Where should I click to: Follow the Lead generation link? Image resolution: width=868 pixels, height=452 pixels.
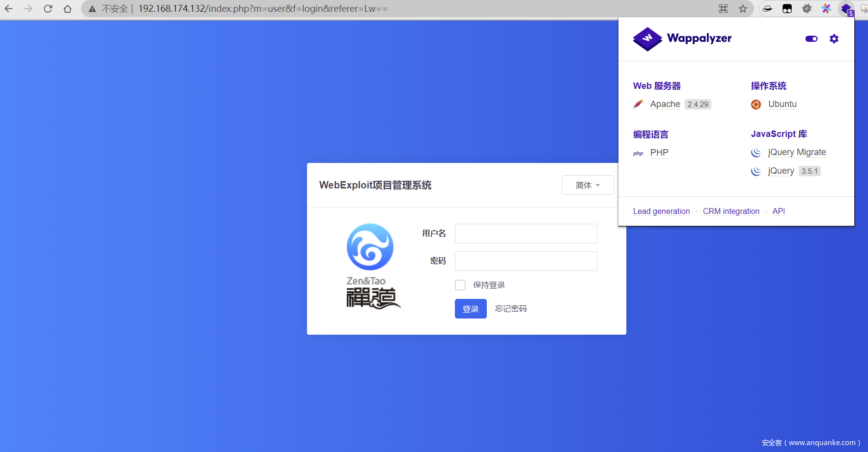pyautogui.click(x=661, y=211)
